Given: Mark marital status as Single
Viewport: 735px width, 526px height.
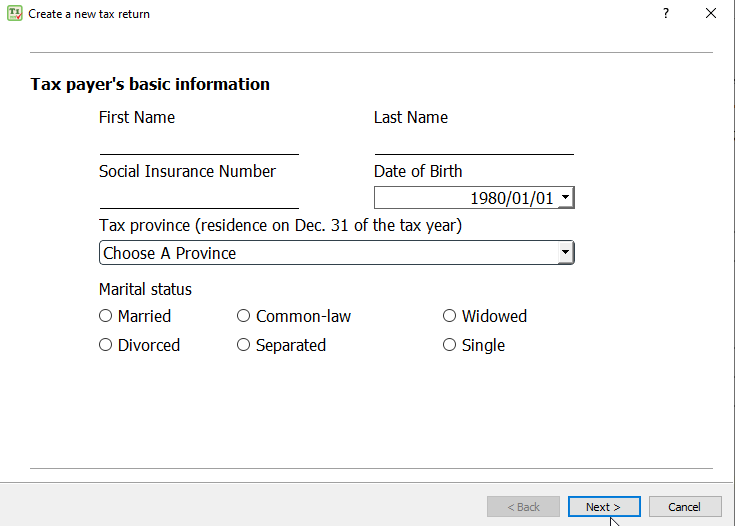Looking at the screenshot, I should pos(450,345).
